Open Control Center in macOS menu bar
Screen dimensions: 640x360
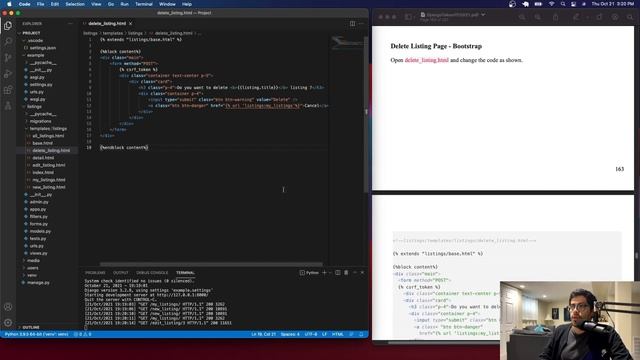tap(573, 4)
